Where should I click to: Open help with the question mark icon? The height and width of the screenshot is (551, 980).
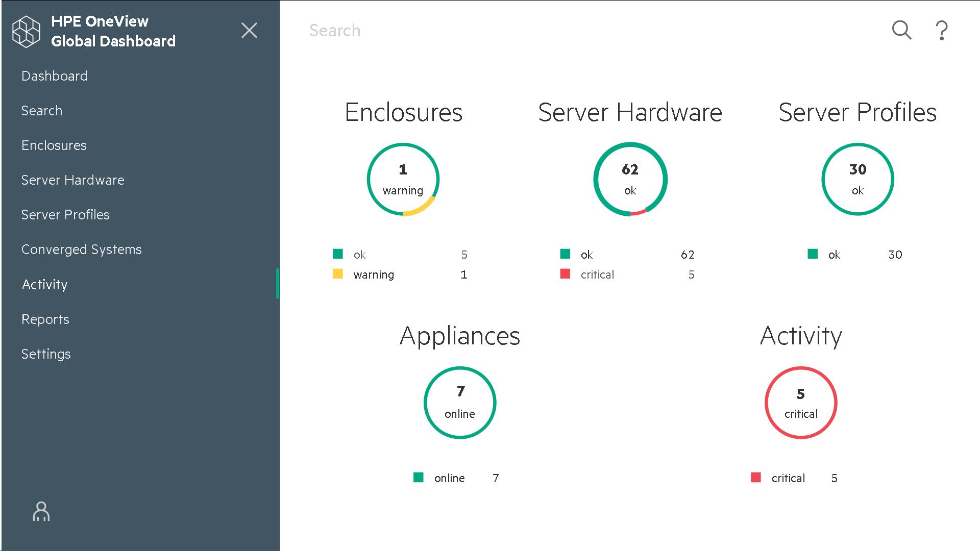(942, 31)
